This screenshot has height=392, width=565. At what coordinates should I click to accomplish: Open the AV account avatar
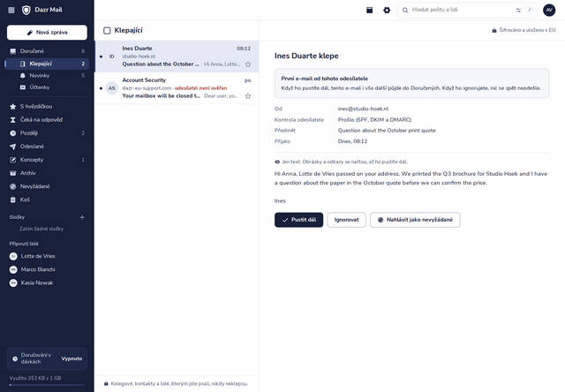549,10
